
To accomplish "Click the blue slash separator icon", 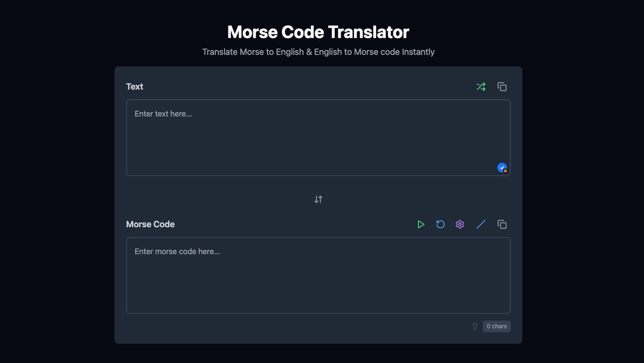I will (481, 224).
